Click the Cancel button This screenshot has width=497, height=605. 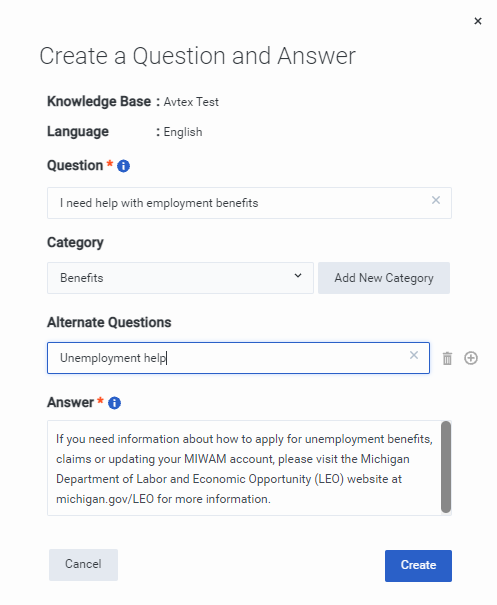coord(83,564)
